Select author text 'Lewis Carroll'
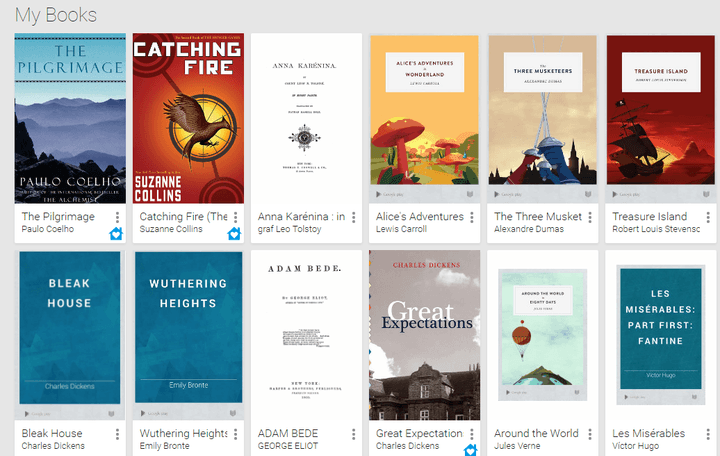Image resolution: width=720 pixels, height=456 pixels. 401,229
